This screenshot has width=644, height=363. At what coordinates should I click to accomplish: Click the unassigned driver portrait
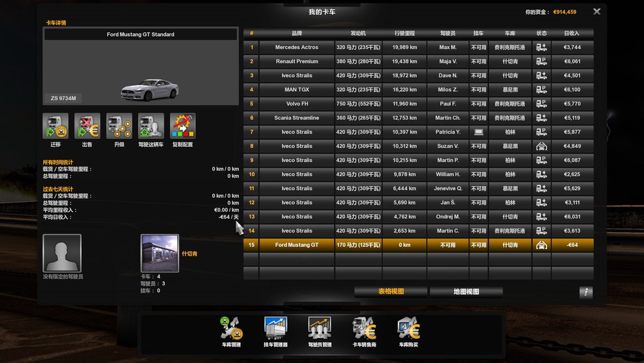[62, 253]
